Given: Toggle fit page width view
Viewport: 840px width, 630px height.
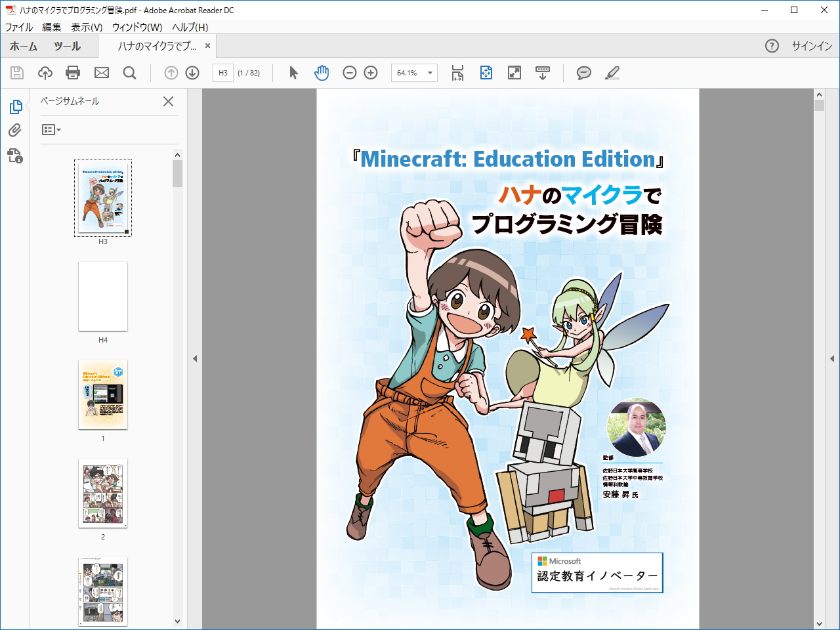Looking at the screenshot, I should click(457, 73).
